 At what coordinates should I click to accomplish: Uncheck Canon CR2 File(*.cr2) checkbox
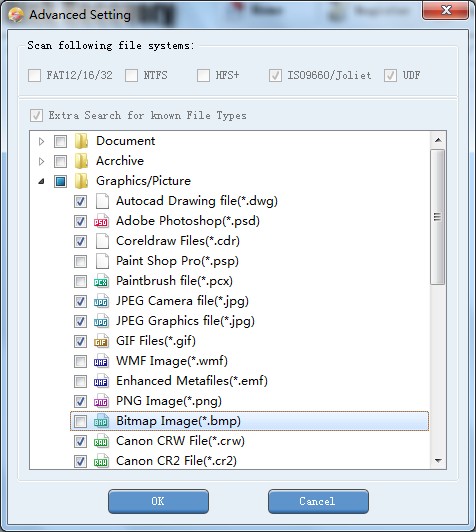[80, 462]
